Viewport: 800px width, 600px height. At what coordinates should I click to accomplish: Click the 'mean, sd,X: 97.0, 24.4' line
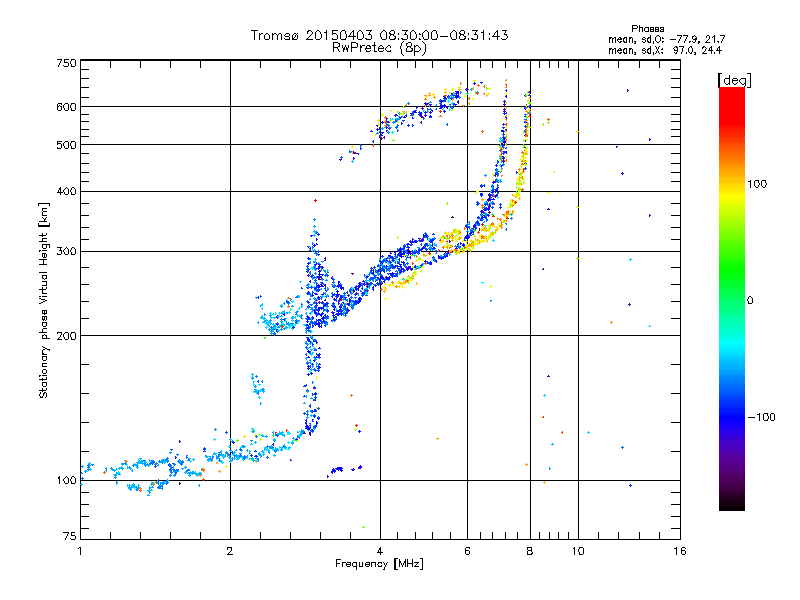(x=665, y=50)
